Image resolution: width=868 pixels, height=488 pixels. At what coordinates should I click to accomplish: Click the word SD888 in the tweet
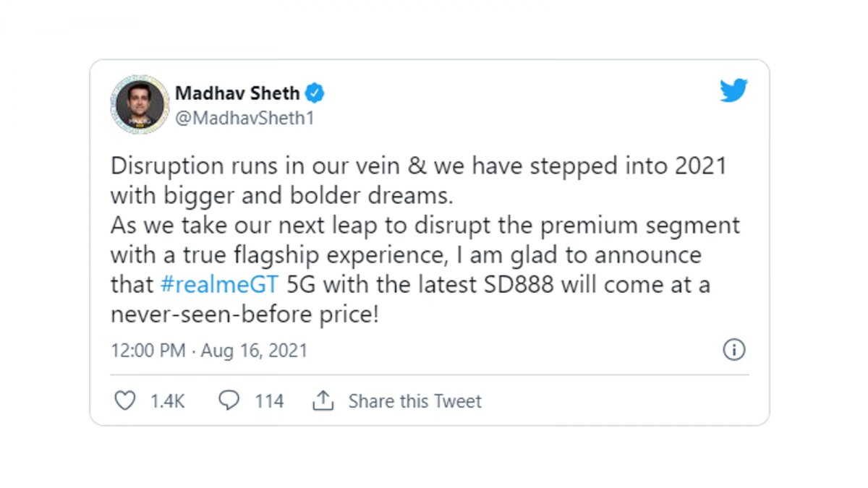click(519, 284)
